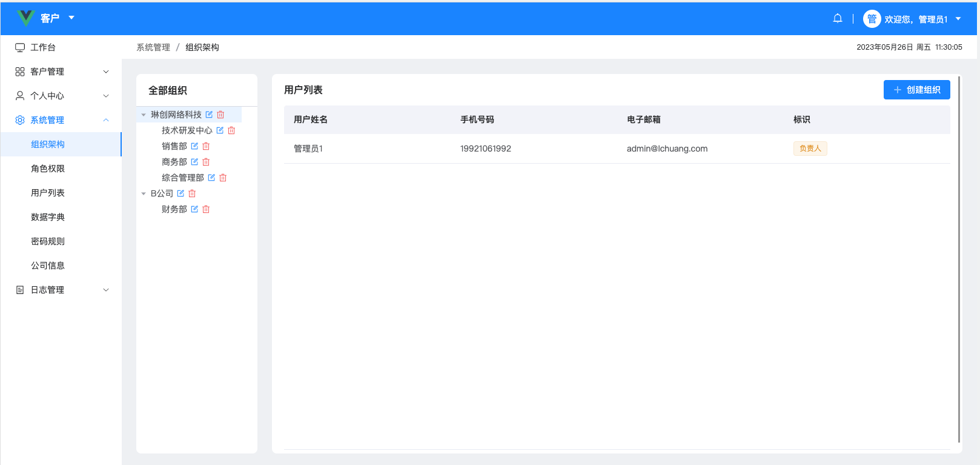Expand 日志管理 menu chevron
The height and width of the screenshot is (465, 980).
[106, 290]
